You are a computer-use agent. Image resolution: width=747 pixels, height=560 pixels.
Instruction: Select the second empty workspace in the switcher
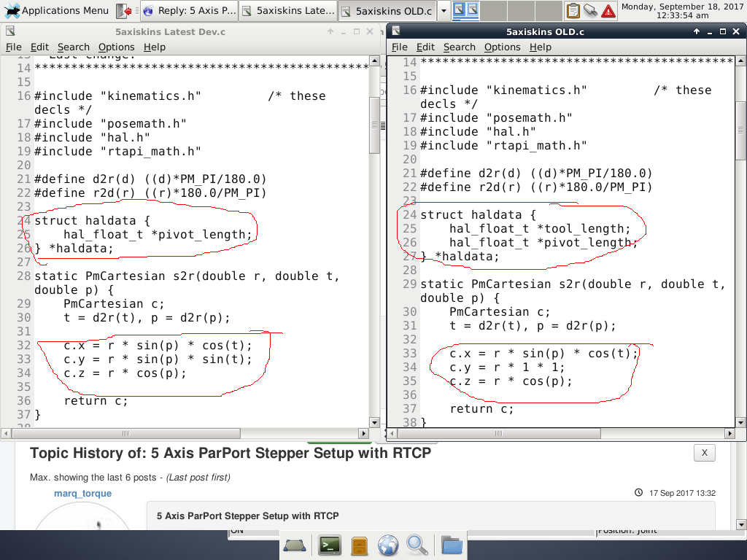click(x=521, y=10)
